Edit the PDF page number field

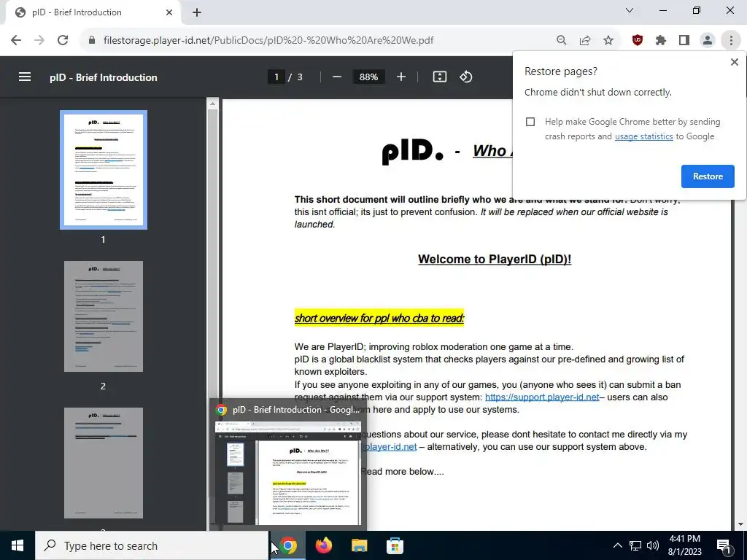pos(276,77)
